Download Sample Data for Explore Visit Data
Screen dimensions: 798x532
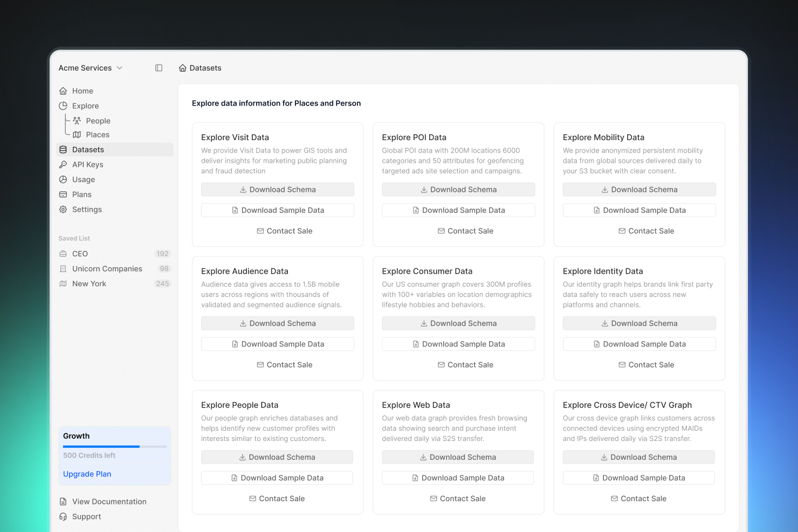point(278,210)
